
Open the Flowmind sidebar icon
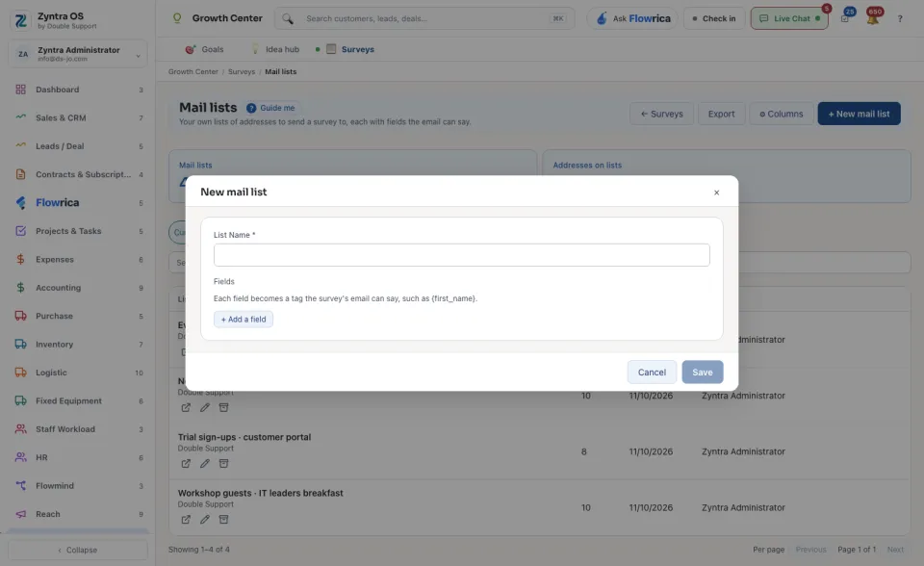click(x=20, y=486)
